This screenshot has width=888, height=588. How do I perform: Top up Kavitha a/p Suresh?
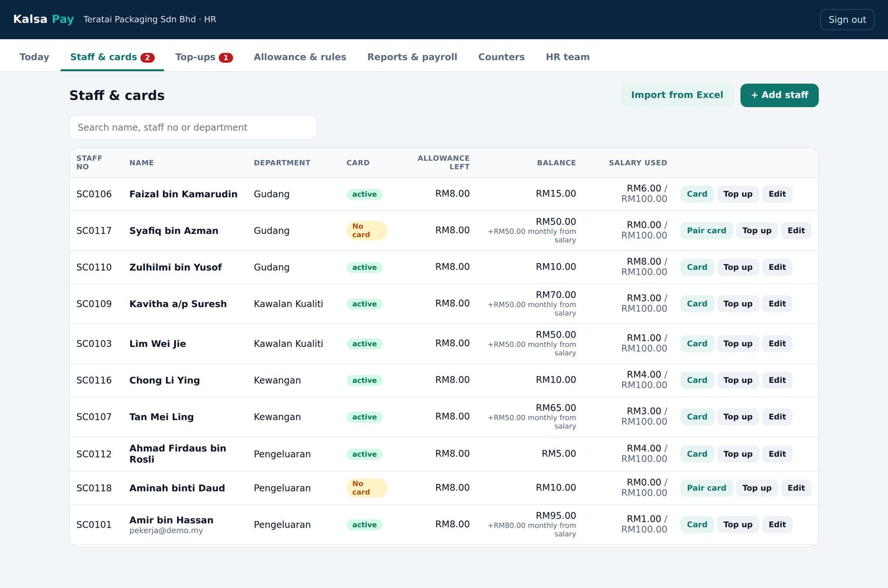[738, 304]
